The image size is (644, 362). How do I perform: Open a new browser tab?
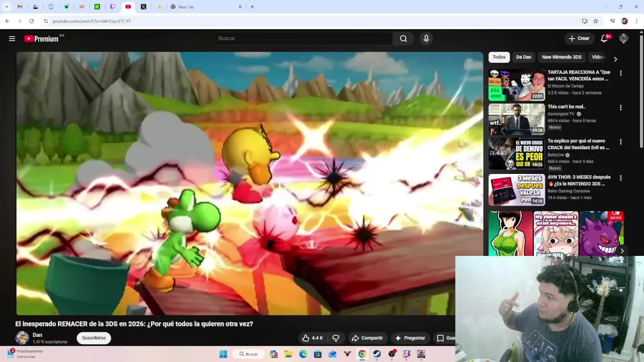252,7
